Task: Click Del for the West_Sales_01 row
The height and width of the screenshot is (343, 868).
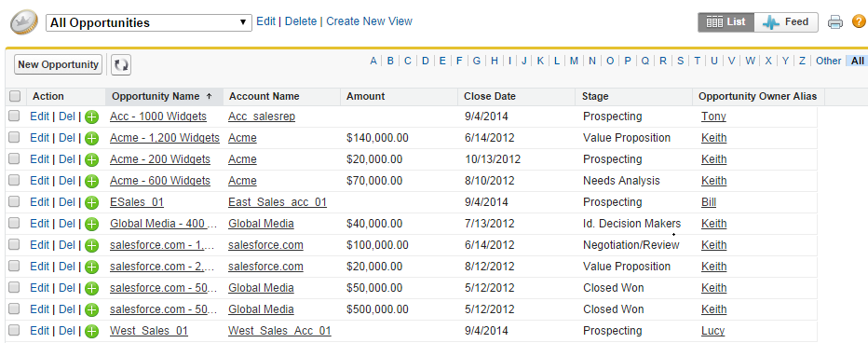Action: tap(67, 331)
